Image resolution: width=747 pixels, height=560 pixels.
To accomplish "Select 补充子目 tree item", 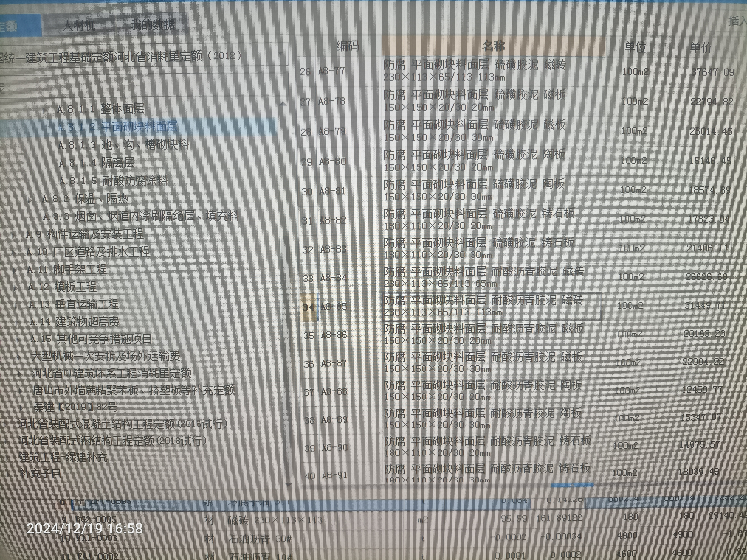I will pos(41,474).
